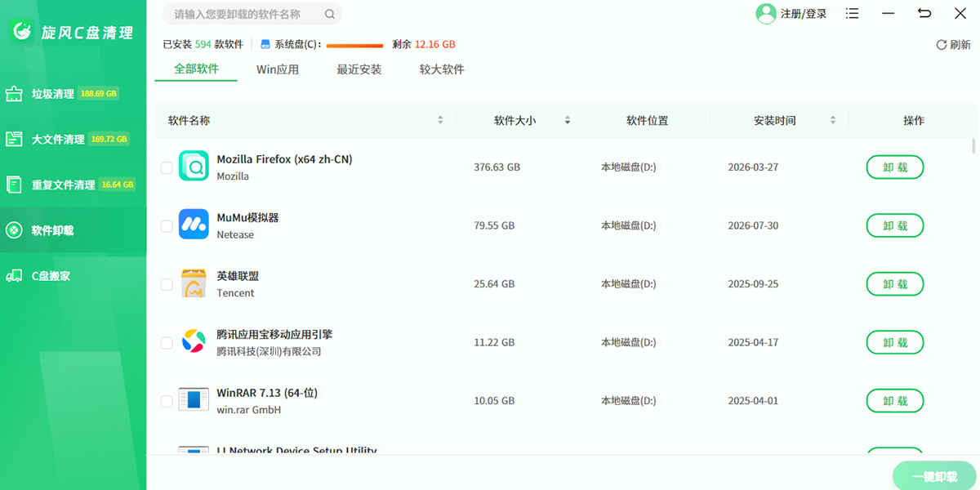Check the WinRAR 7.13 row checkbox
Image resolution: width=980 pixels, height=490 pixels.
[x=167, y=401]
